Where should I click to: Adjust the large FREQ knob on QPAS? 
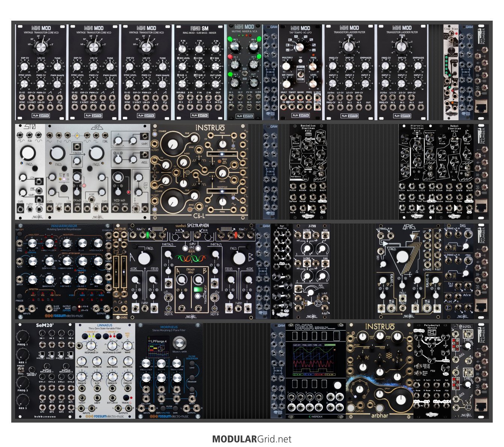point(402,257)
